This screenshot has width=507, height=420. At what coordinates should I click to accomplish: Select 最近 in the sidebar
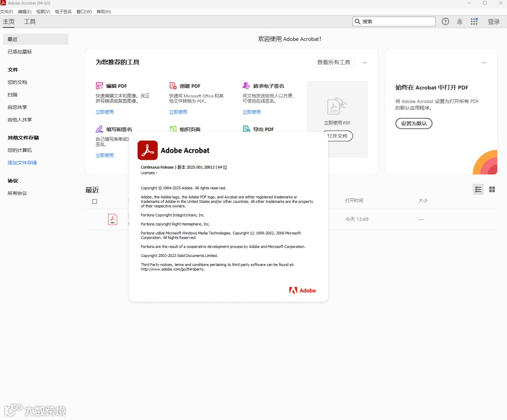(36, 39)
